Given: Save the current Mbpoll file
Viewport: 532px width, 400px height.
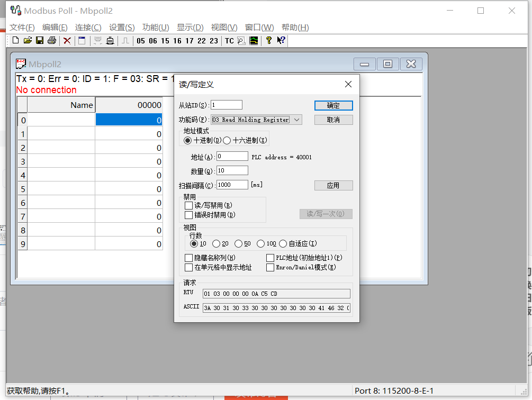Looking at the screenshot, I should (39, 40).
